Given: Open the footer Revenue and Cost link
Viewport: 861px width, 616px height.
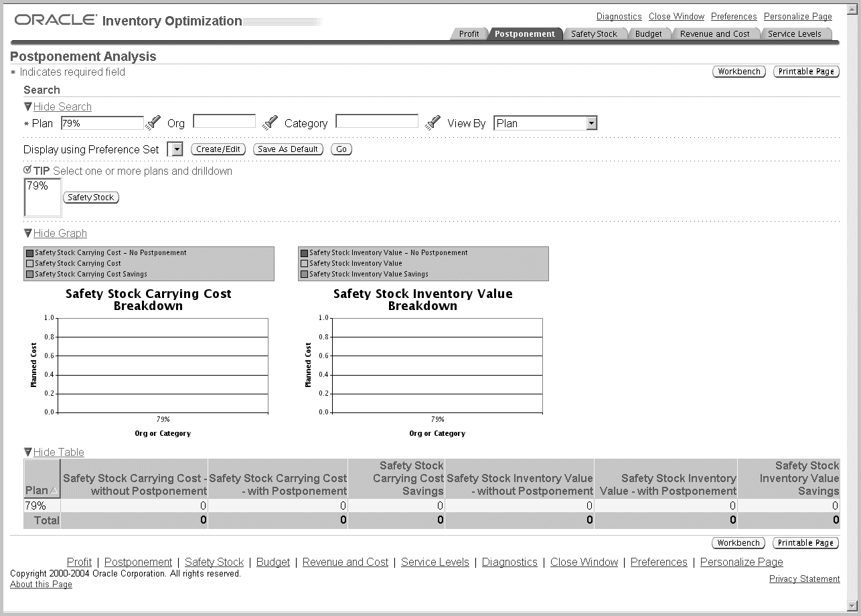Looking at the screenshot, I should click(x=345, y=562).
